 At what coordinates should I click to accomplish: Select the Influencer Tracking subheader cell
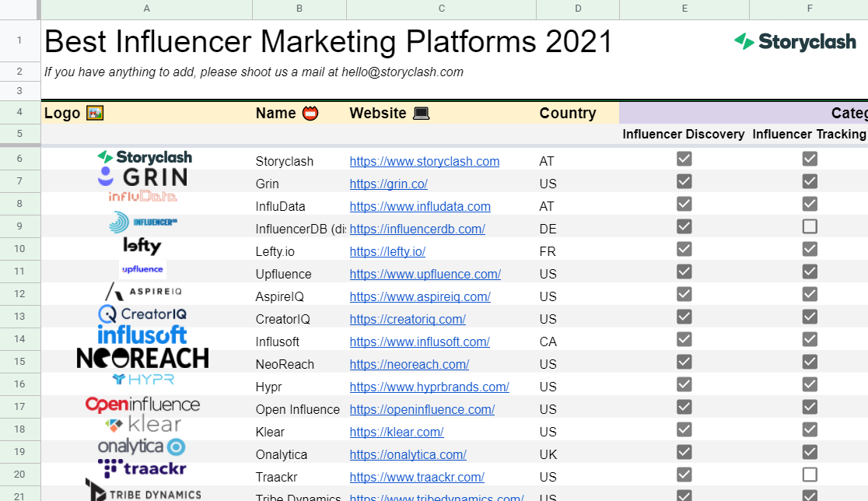pos(809,134)
